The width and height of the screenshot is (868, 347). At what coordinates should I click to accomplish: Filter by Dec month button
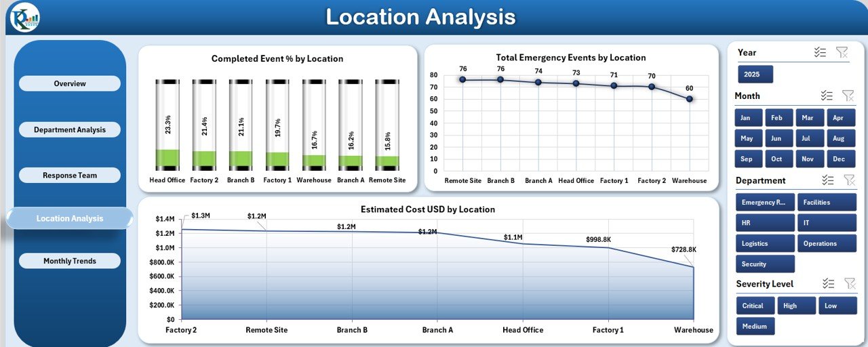pos(838,159)
